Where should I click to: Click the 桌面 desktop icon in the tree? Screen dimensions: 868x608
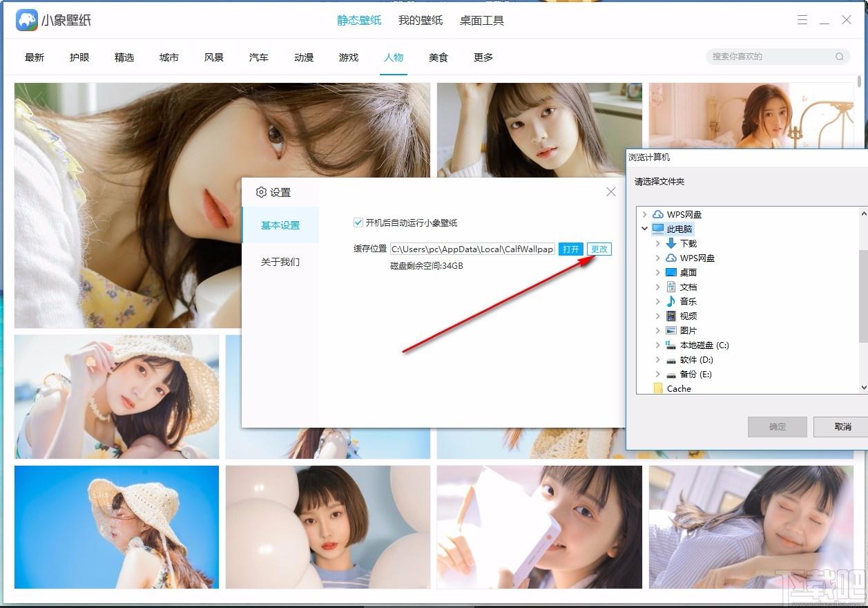pyautogui.click(x=671, y=272)
